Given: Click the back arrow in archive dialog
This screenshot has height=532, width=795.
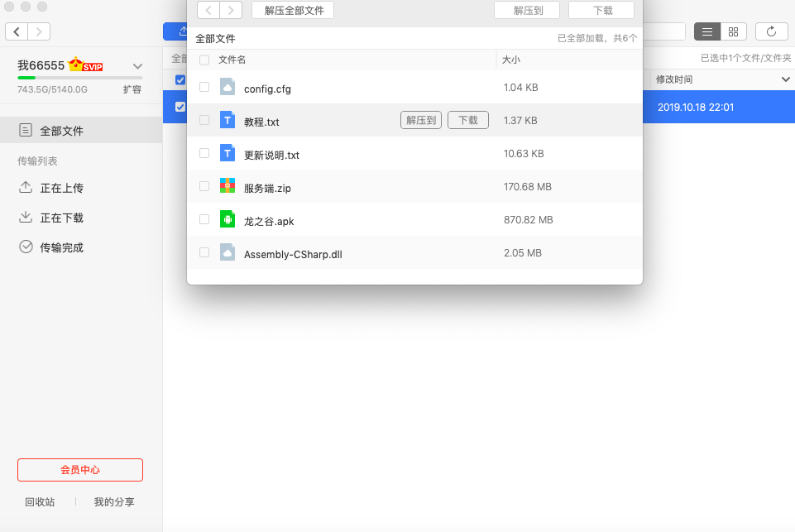Looking at the screenshot, I should [x=208, y=10].
